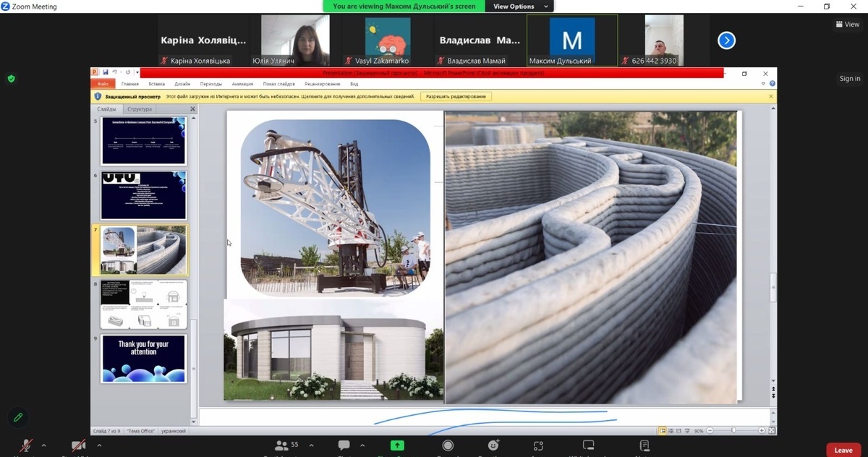Open the Вид ribbon tab

point(354,84)
